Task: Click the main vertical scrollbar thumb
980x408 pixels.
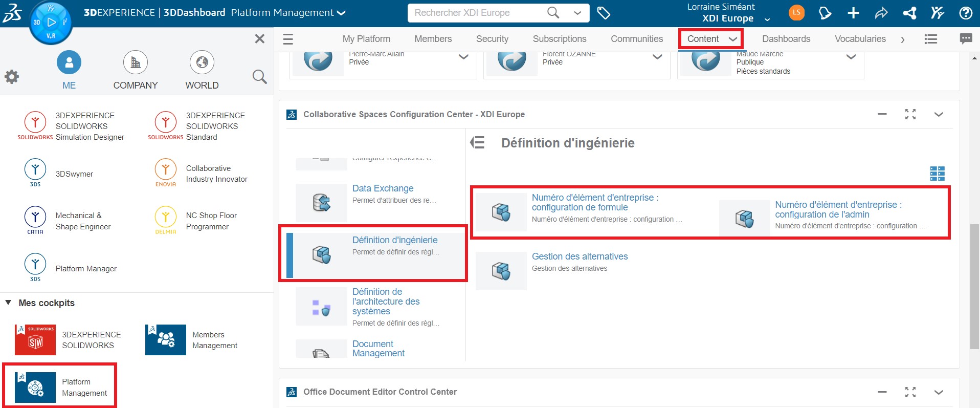Action: pyautogui.click(x=974, y=286)
